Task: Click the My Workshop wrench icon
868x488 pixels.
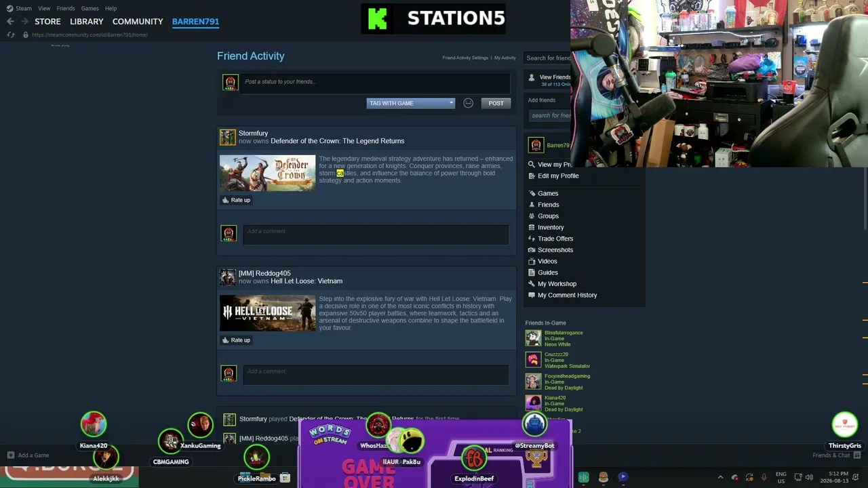Action: click(x=532, y=284)
